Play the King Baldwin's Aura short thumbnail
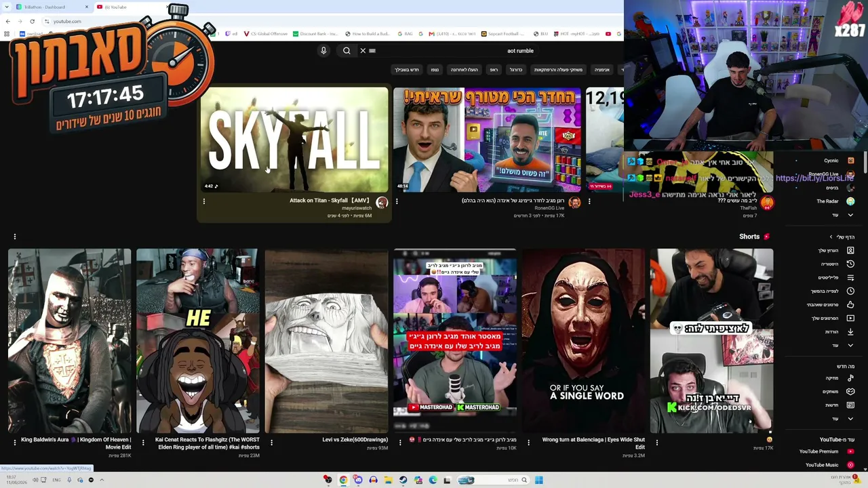The height and width of the screenshot is (488, 868). click(x=70, y=341)
